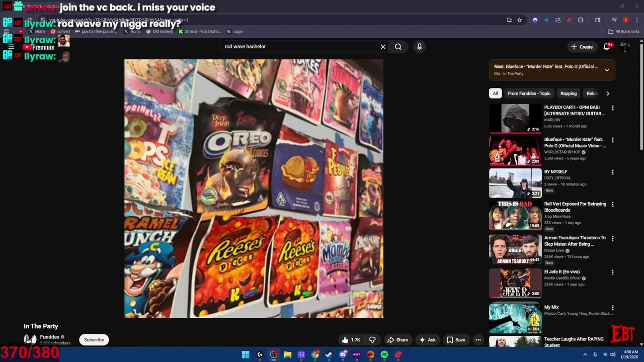This screenshot has width=644, height=362.
Task: Open the Playboi Carti OPM BABI thumbnail
Action: (515, 119)
